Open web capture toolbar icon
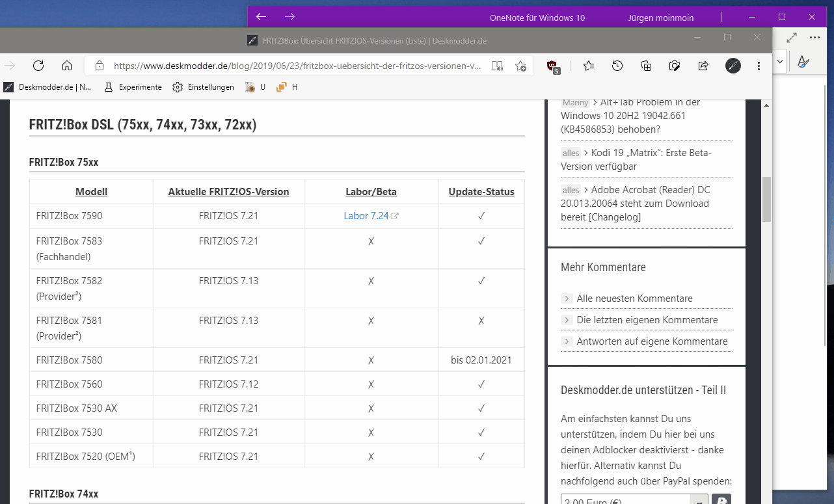This screenshot has height=504, width=834. tap(675, 66)
